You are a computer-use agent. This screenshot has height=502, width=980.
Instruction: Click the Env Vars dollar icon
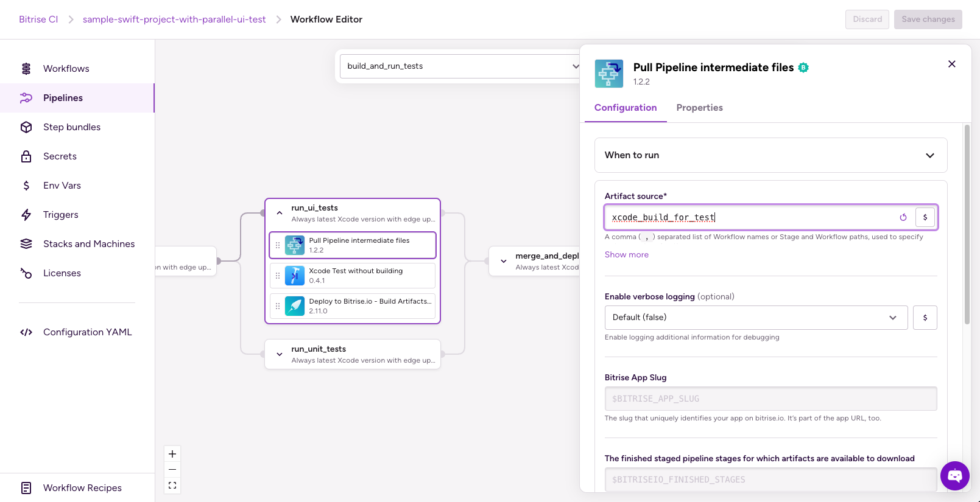pyautogui.click(x=26, y=186)
